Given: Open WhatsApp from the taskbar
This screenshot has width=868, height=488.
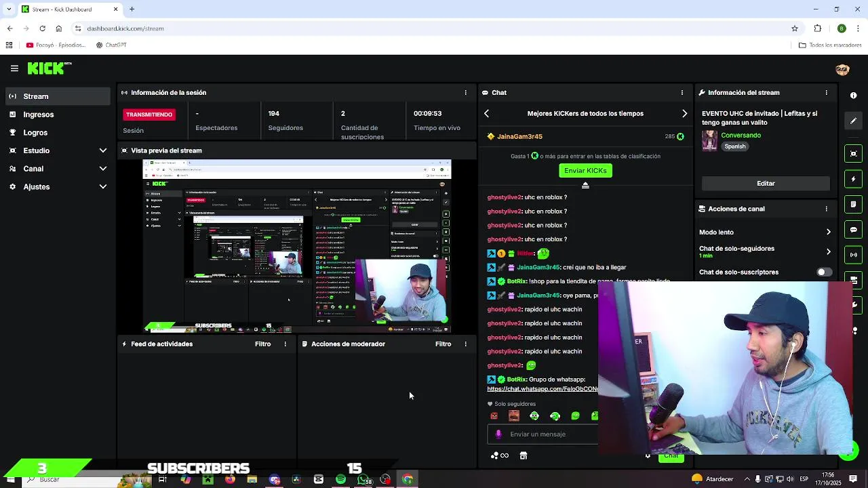Looking at the screenshot, I should tap(363, 480).
